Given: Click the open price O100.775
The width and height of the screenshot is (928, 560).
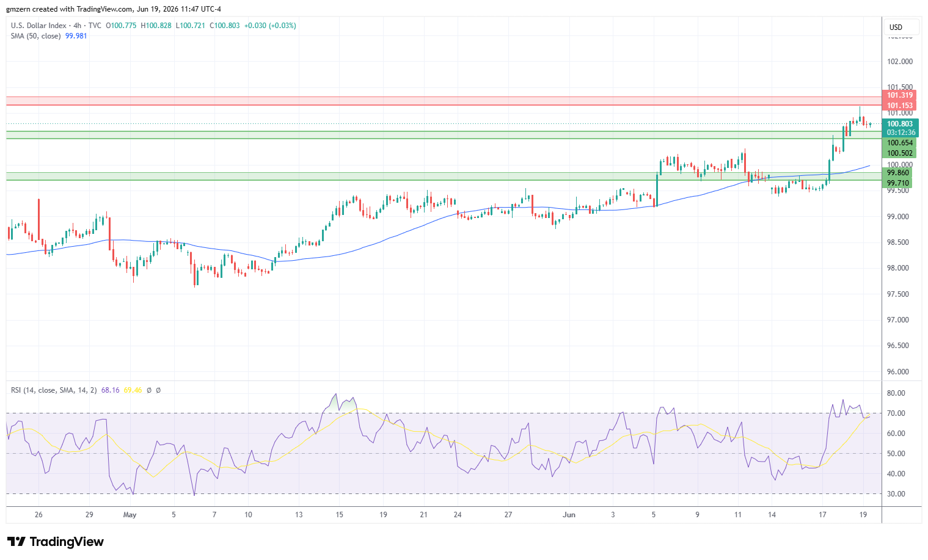Looking at the screenshot, I should [122, 26].
